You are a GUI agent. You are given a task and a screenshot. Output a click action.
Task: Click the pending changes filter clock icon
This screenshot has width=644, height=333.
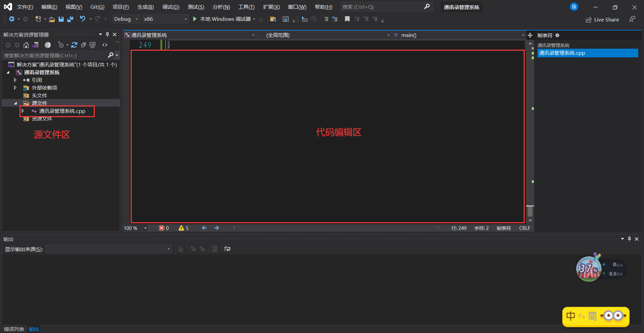pos(61,45)
